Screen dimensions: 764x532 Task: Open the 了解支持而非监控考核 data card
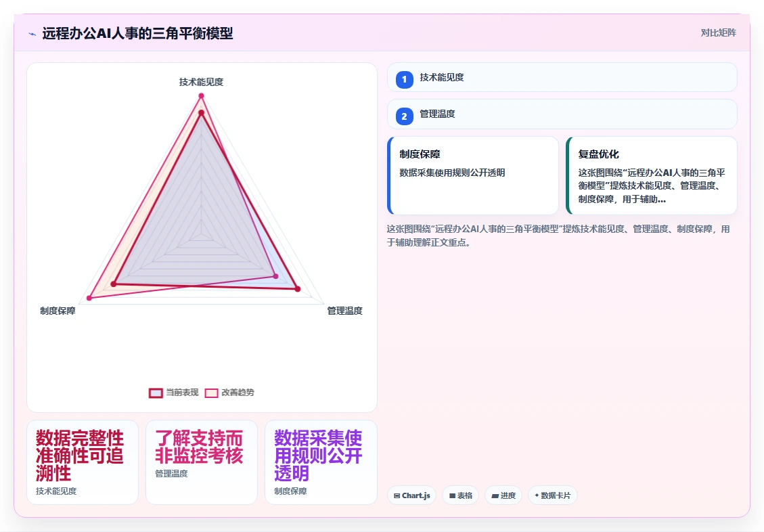pos(201,462)
